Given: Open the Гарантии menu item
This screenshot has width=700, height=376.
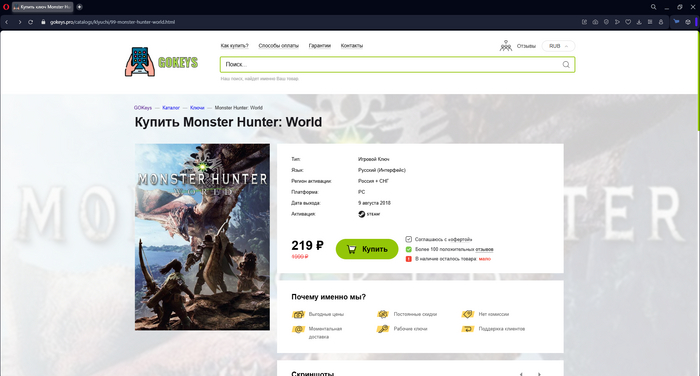Looking at the screenshot, I should click(x=320, y=46).
